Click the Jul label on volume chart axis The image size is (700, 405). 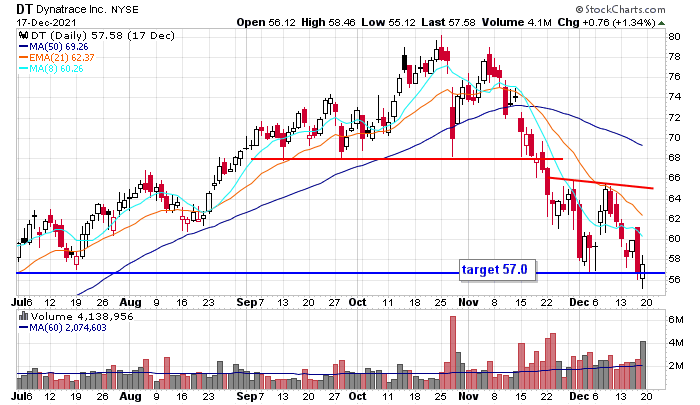[x=18, y=397]
